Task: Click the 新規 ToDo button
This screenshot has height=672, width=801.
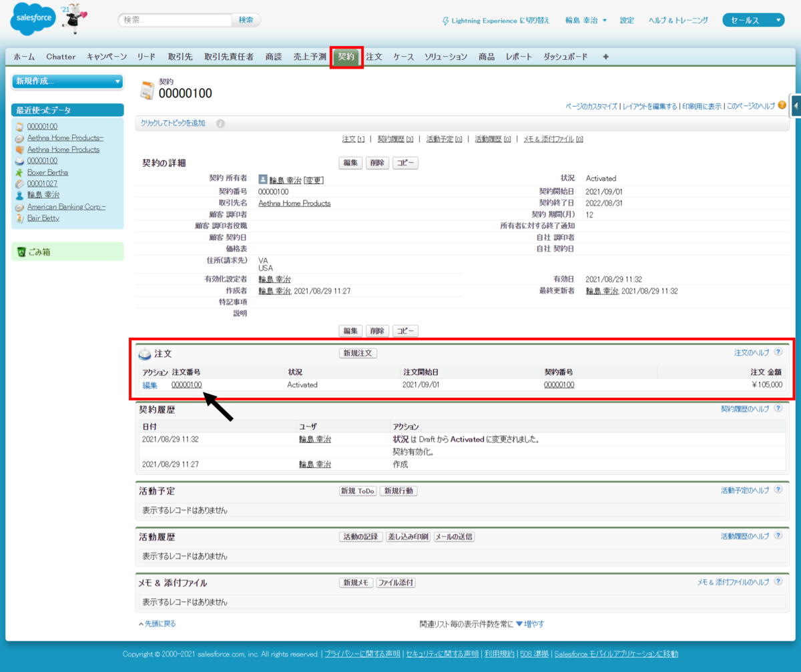Action: (358, 491)
